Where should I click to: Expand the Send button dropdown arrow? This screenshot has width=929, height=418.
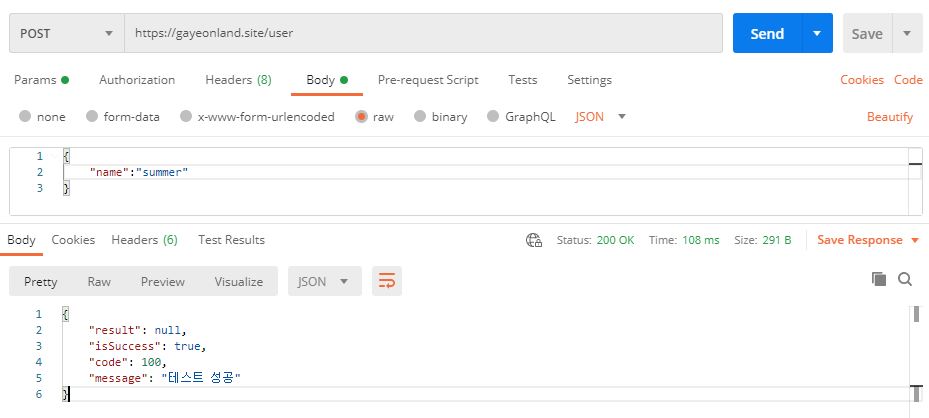(817, 33)
